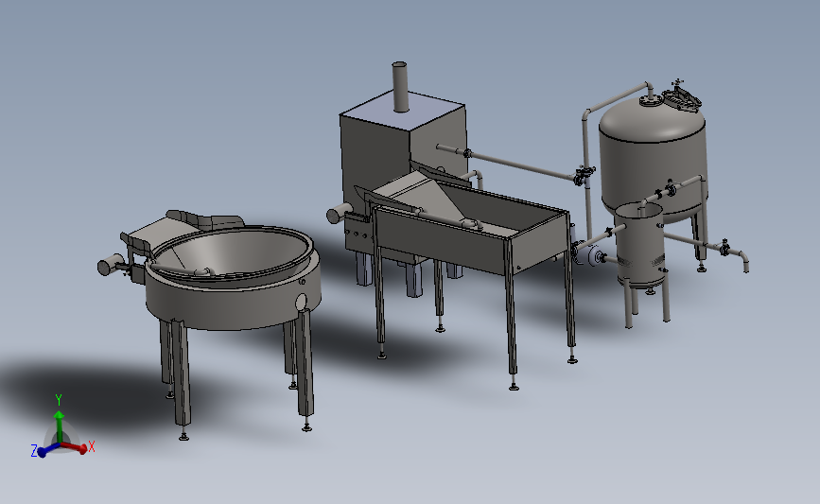The image size is (820, 504).
Task: Select the inner bowl of the round kettle
Action: click(x=236, y=252)
